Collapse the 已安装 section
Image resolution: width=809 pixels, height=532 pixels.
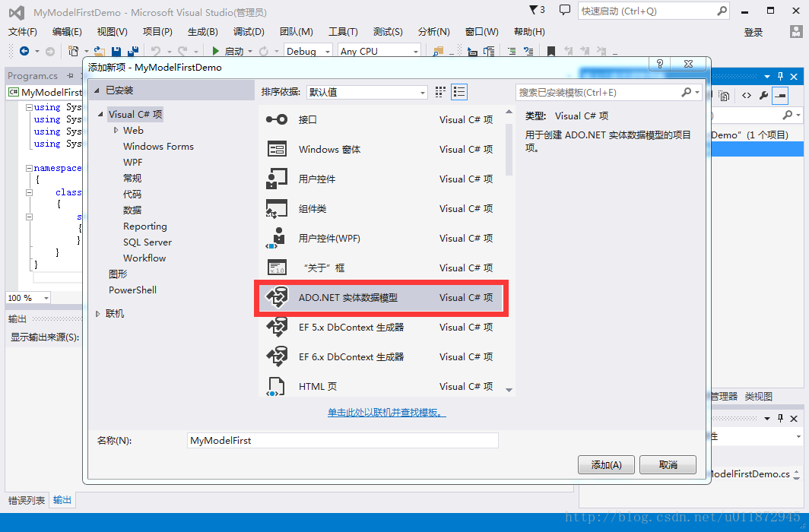pyautogui.click(x=97, y=90)
